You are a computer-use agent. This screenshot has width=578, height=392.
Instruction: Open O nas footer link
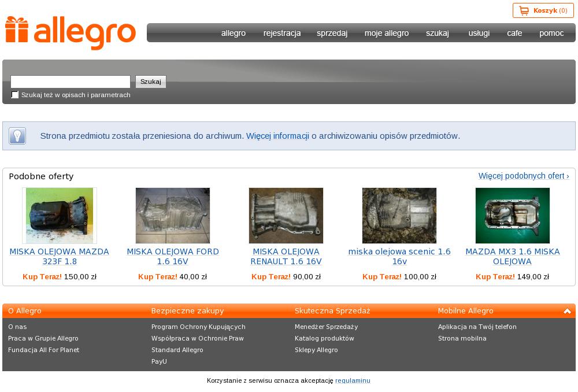pos(17,327)
